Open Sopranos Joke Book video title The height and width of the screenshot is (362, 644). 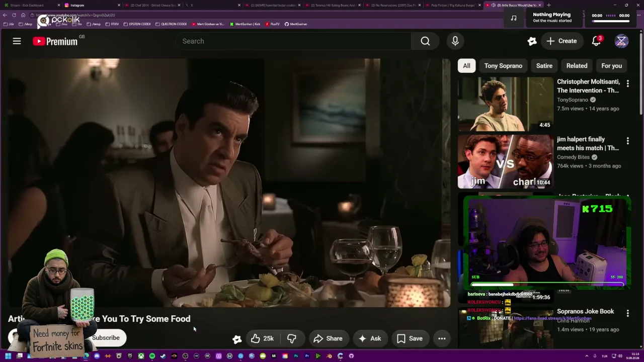tap(585, 311)
